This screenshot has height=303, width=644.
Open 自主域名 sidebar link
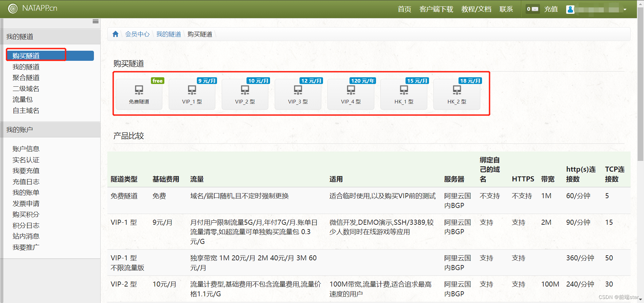26,111
